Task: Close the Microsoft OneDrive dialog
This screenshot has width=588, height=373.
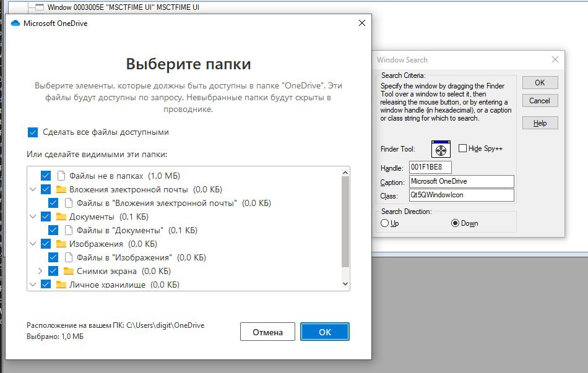Action: point(362,23)
